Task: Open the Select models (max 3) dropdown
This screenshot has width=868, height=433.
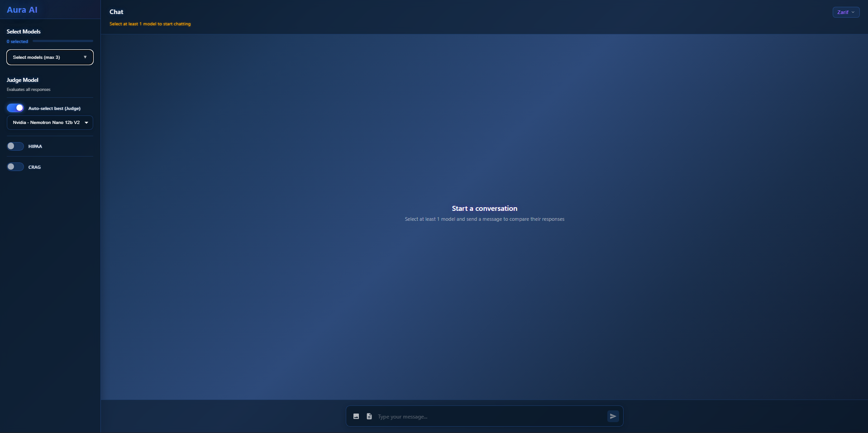Action: (x=50, y=57)
